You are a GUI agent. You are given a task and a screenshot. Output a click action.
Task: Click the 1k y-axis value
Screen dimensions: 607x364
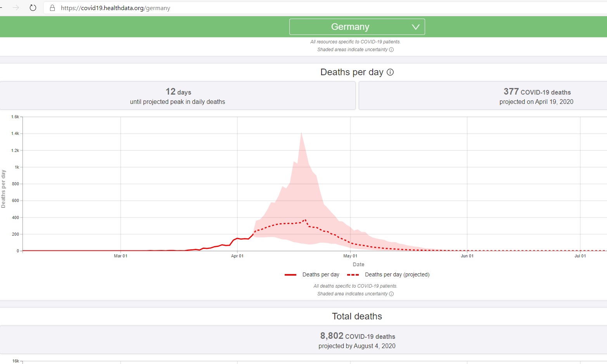tap(17, 167)
